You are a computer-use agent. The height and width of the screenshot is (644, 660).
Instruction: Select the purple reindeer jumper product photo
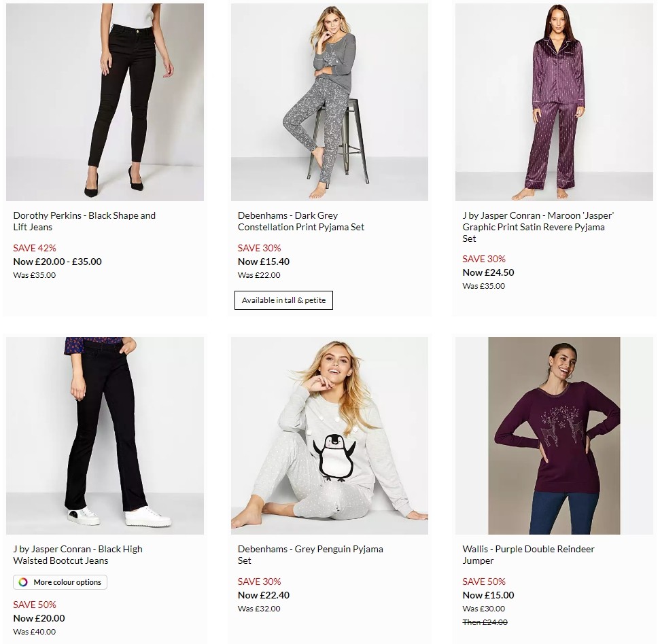point(555,435)
